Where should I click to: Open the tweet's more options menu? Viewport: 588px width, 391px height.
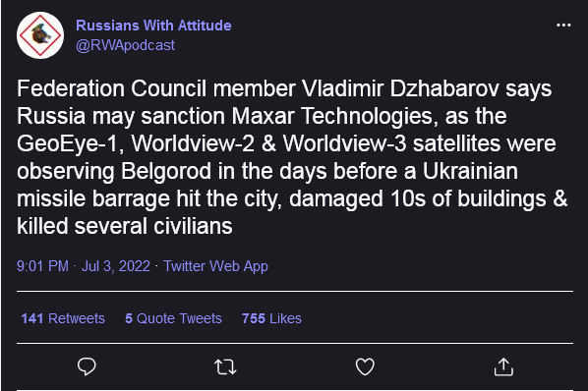[x=563, y=26]
